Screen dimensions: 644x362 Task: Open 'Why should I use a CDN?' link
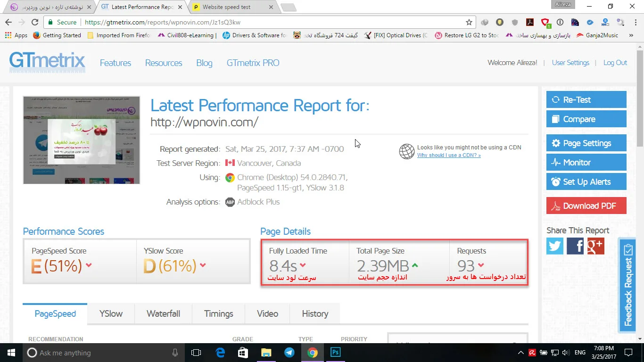449,155
